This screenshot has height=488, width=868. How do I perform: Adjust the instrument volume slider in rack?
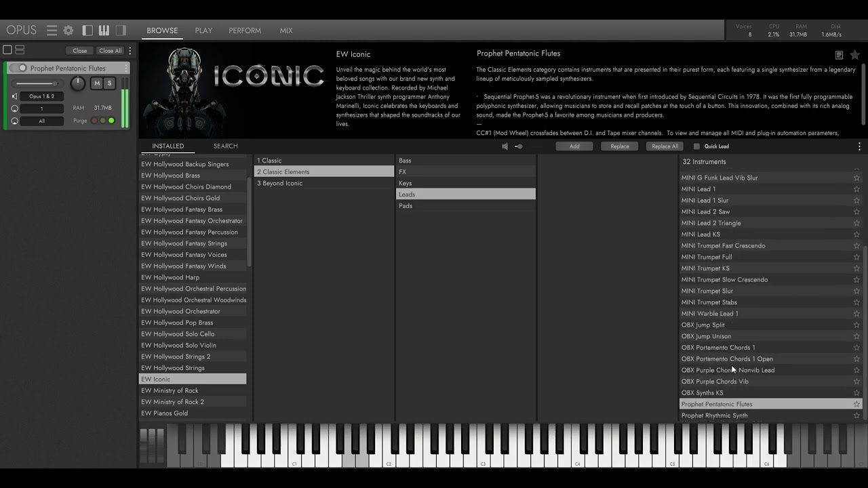click(39, 84)
